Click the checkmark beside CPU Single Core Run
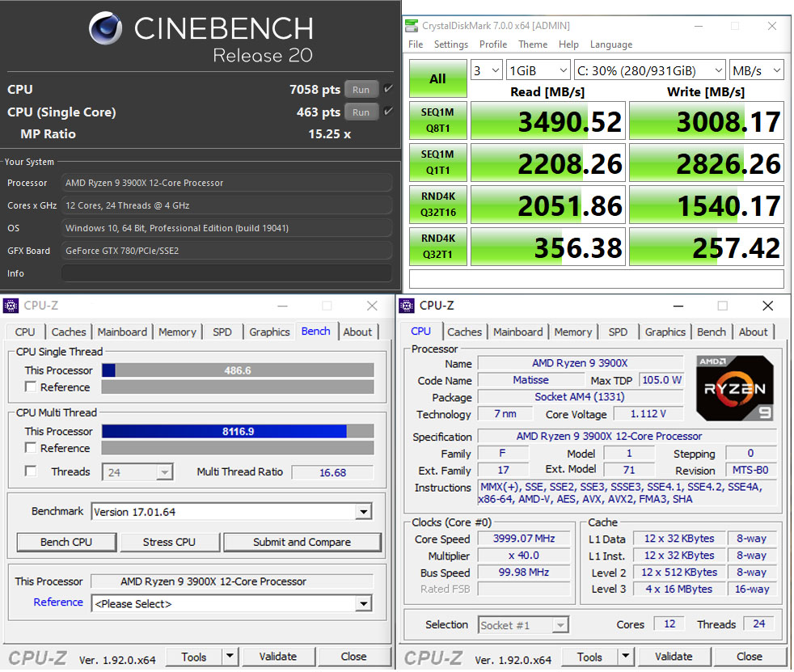Screen dimensions: 794x672 click(389, 112)
